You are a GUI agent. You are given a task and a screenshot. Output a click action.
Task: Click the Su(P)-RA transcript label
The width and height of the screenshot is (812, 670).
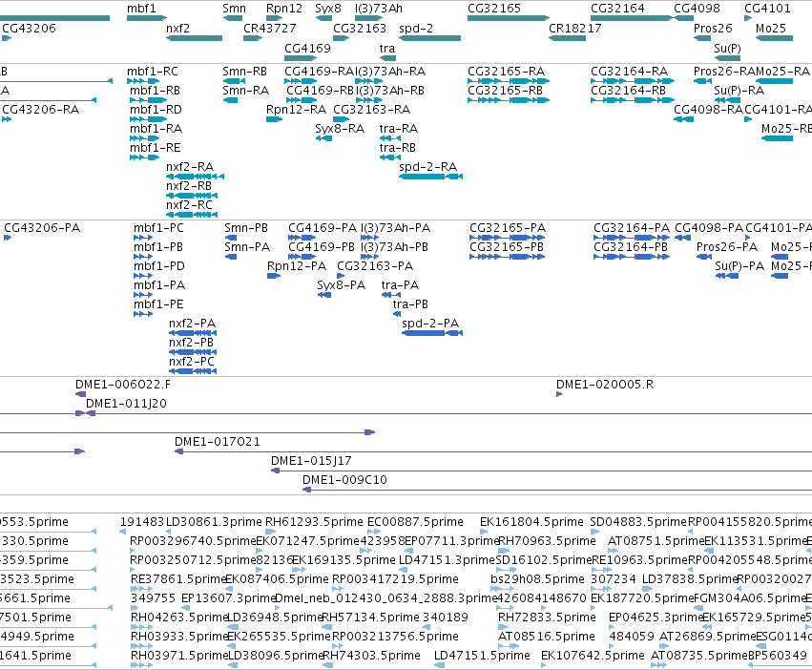click(739, 90)
